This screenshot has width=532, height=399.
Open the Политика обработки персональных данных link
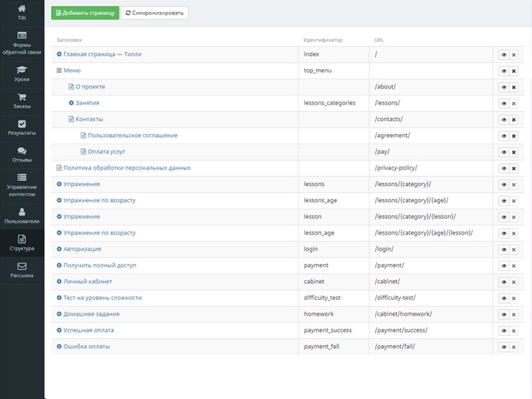[126, 168]
